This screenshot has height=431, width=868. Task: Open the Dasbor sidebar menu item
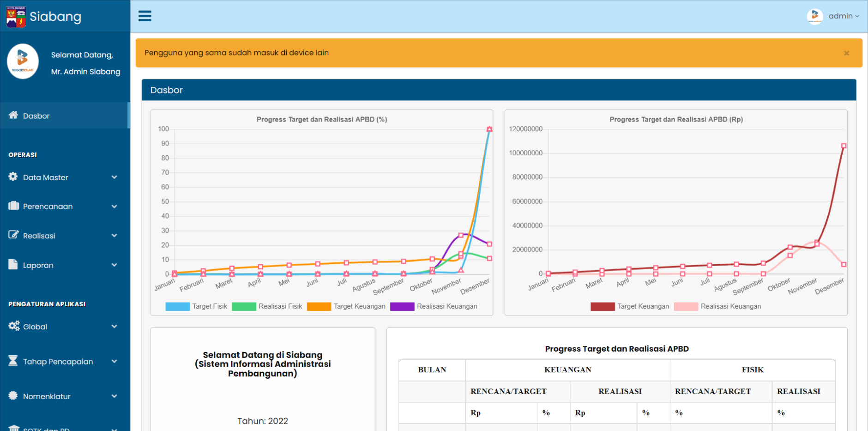36,116
